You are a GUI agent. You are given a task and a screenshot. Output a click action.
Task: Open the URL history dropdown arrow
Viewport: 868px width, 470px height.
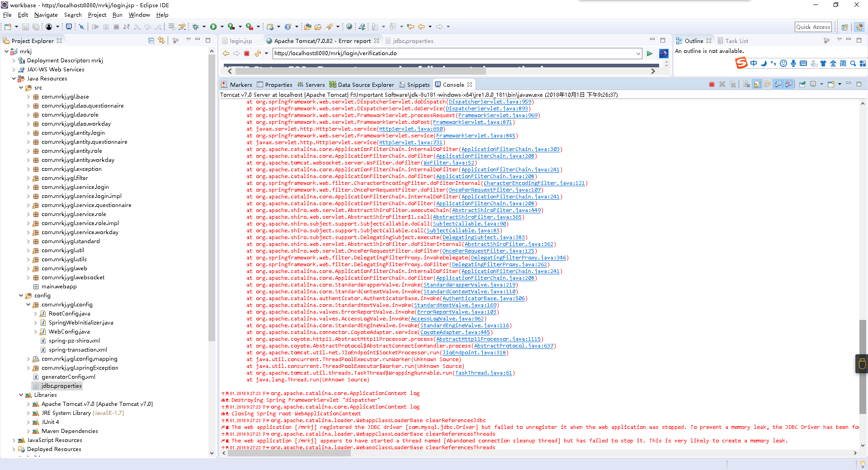(638, 53)
